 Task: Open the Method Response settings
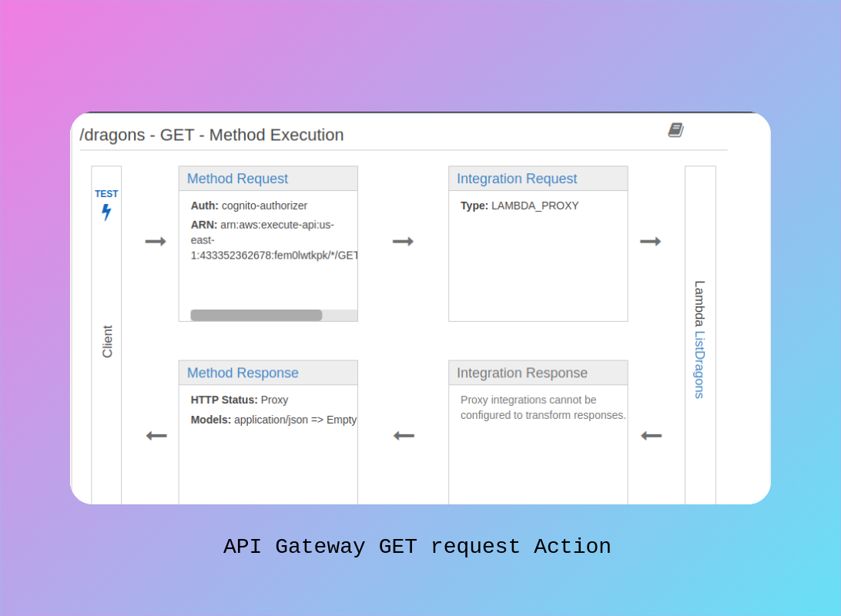pyautogui.click(x=242, y=372)
